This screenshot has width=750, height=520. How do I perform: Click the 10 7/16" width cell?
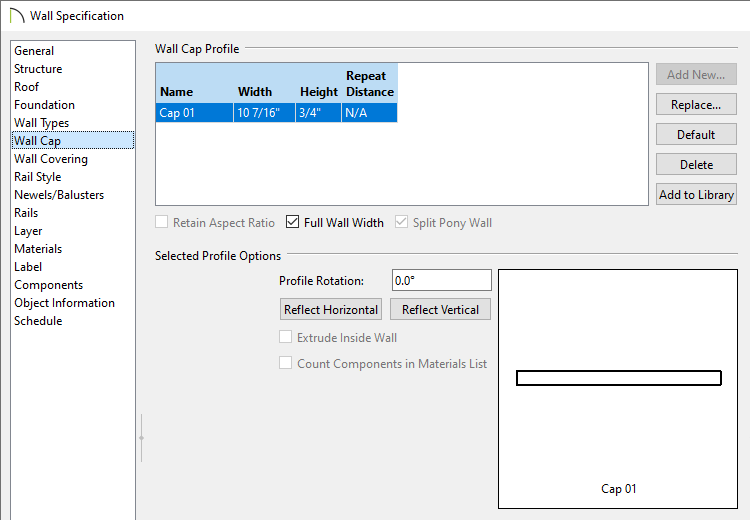(x=264, y=113)
